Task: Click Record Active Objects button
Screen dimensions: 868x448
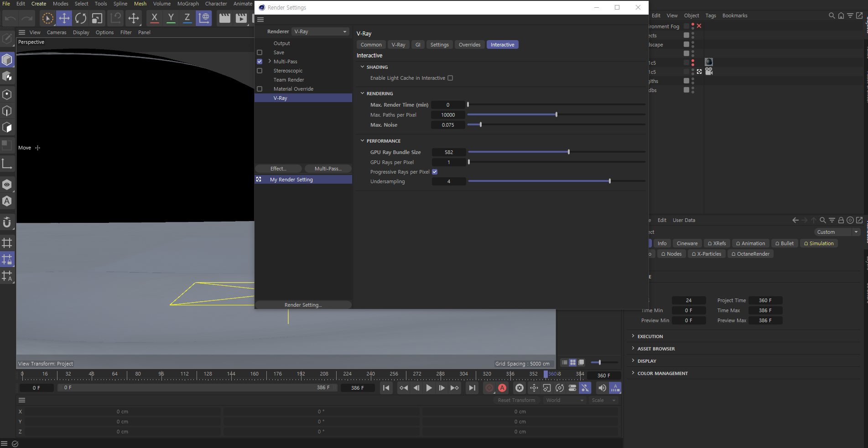Action: pyautogui.click(x=489, y=388)
